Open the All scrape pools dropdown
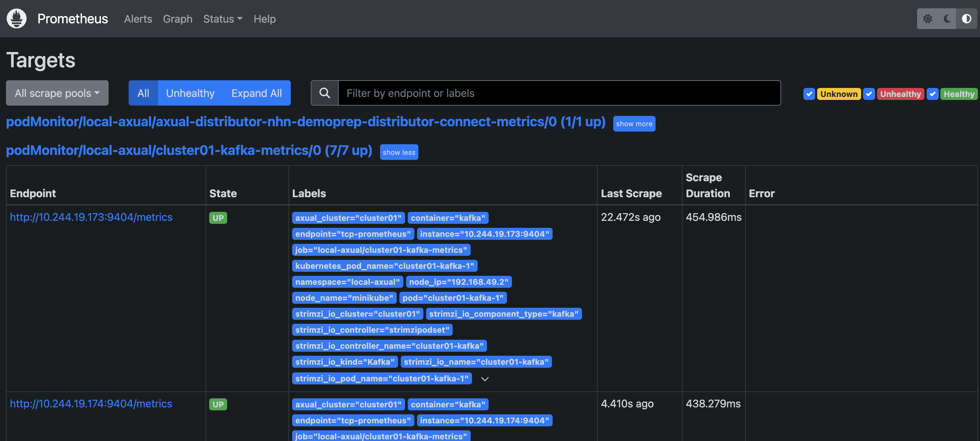 [x=57, y=93]
